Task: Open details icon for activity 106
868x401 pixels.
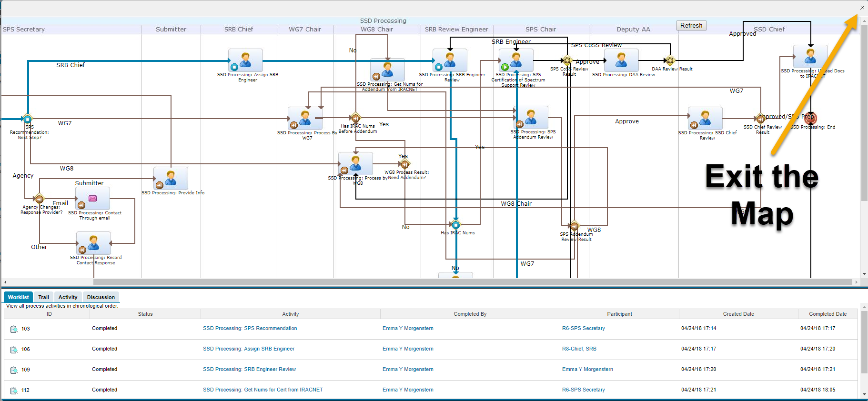Action: [14, 350]
